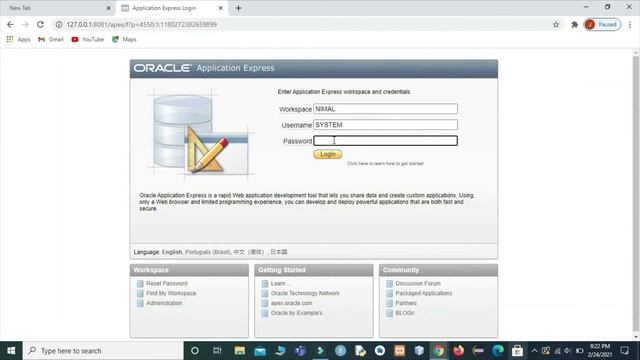Reload the page with refresh icon
This screenshot has width=640, height=360.
click(40, 24)
